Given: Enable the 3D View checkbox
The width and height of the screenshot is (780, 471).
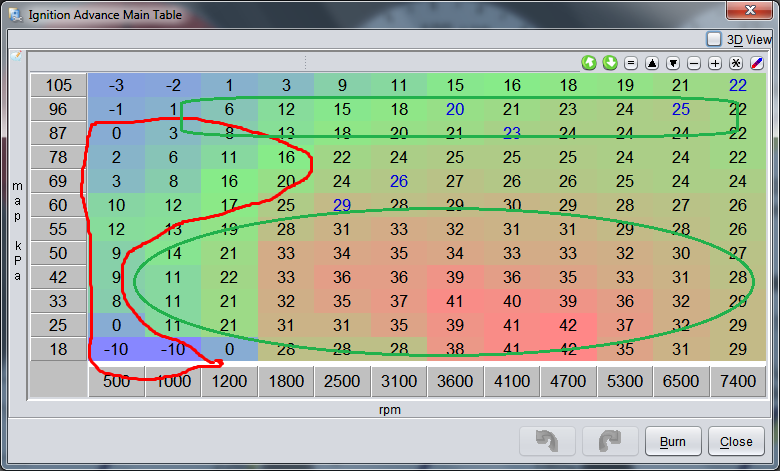Looking at the screenshot, I should (x=714, y=39).
